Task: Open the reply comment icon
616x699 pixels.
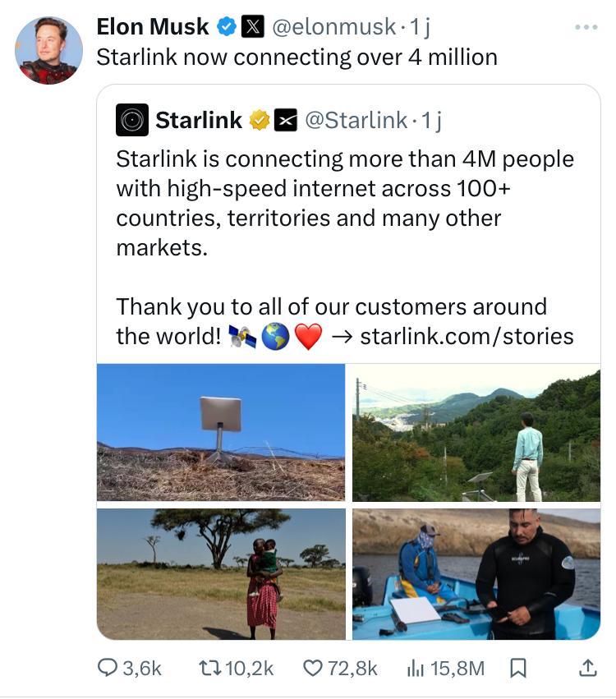Action: click(x=108, y=669)
